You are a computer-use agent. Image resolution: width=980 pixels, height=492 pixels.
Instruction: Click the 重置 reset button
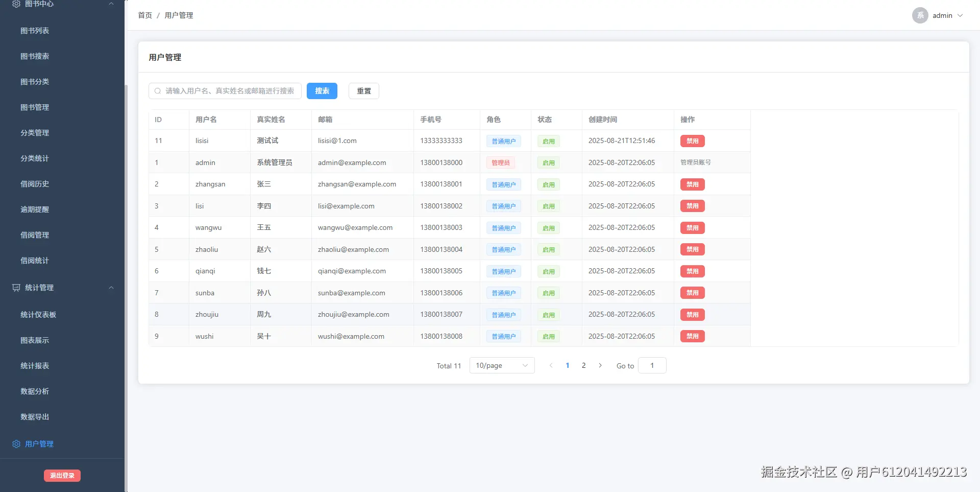pos(364,91)
